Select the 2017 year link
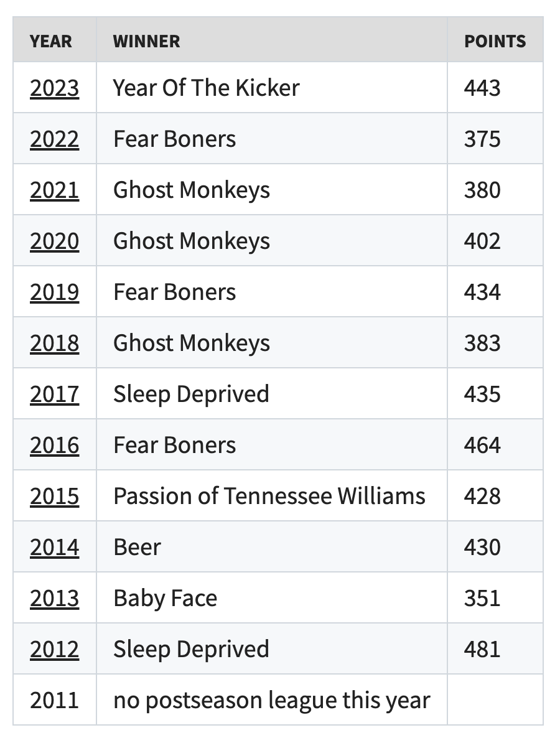This screenshot has width=560, height=743. coord(55,394)
